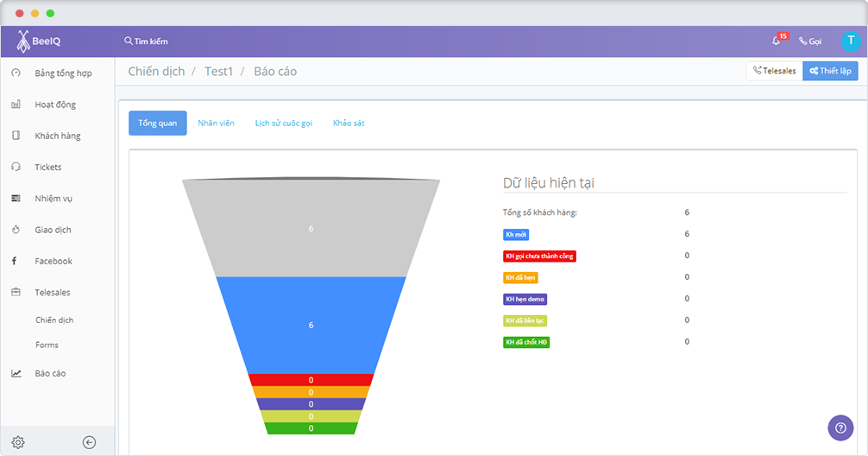
Task: Go to Facebook section in sidebar
Action: point(53,261)
